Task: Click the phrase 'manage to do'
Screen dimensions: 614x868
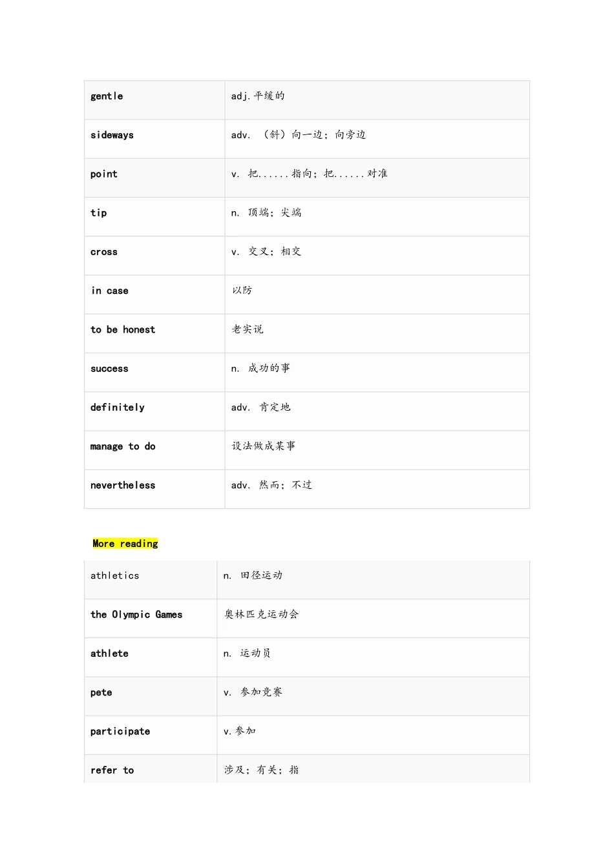Action: click(x=123, y=446)
